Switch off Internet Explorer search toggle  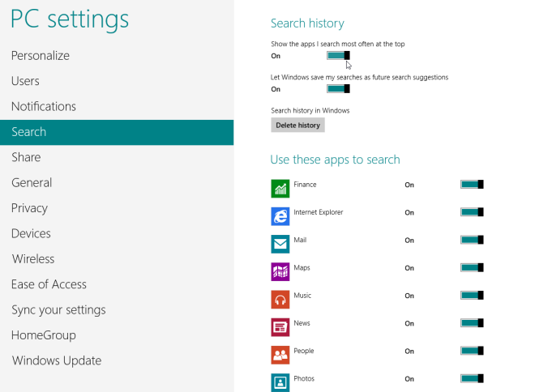pos(472,212)
